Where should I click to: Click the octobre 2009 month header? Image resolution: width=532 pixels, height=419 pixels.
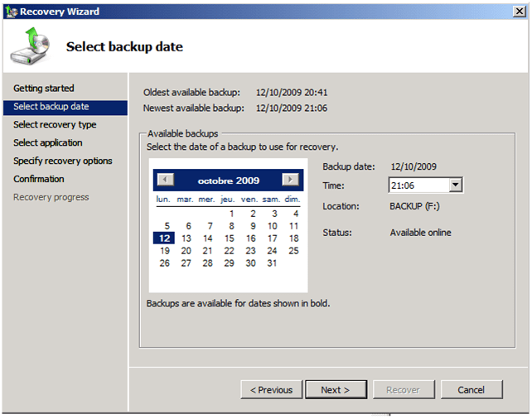coord(228,181)
